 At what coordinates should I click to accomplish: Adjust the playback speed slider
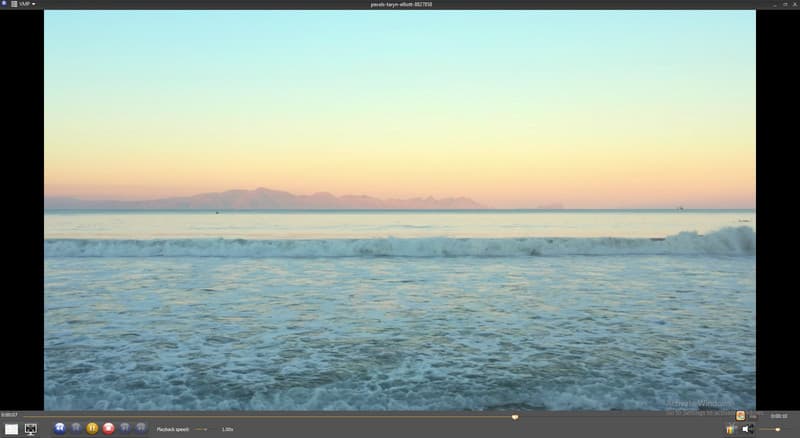(201, 429)
